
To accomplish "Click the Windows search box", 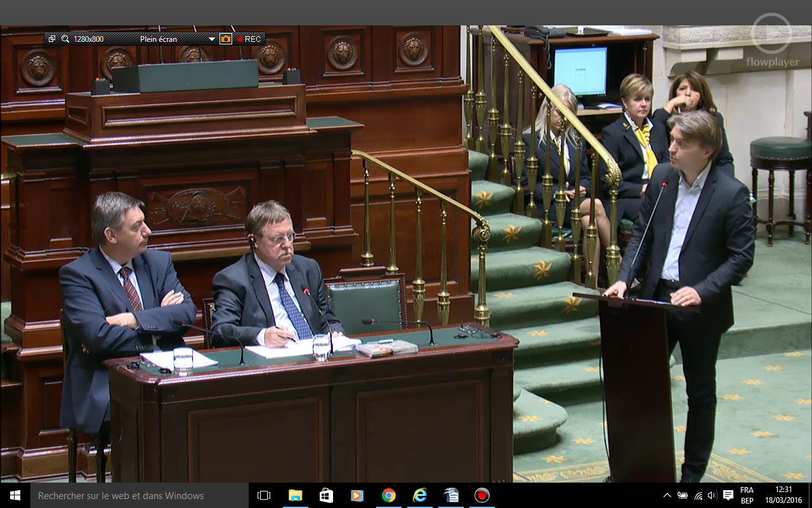I will pos(140,495).
